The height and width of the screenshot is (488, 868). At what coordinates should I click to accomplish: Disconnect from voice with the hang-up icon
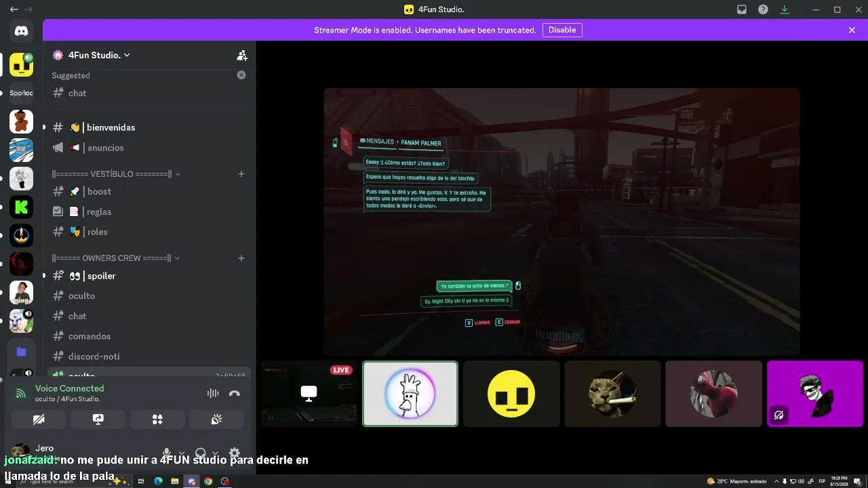click(235, 393)
